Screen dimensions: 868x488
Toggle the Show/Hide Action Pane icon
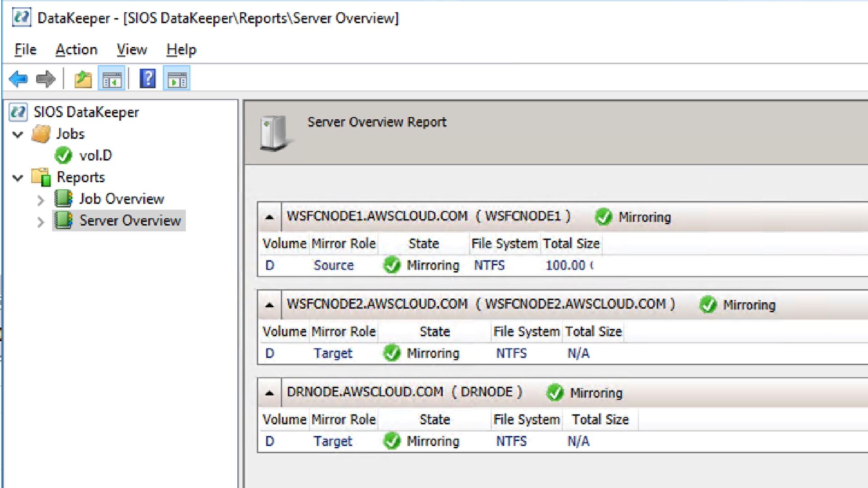coord(177,79)
